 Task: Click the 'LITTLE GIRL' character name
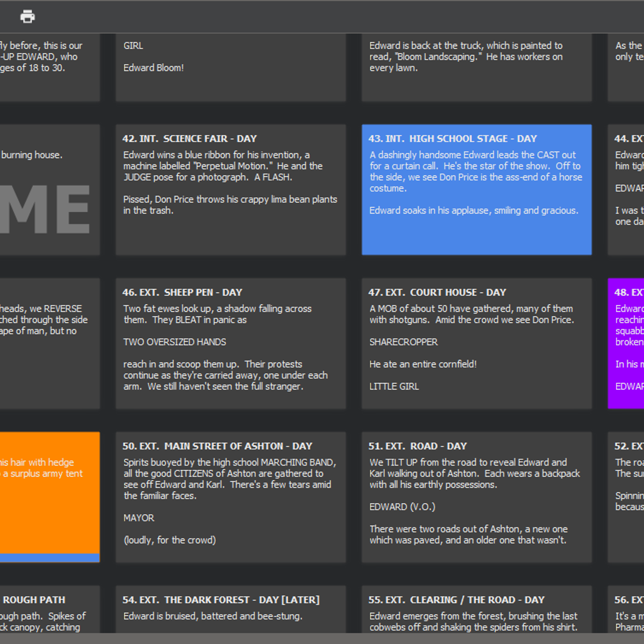tap(394, 386)
